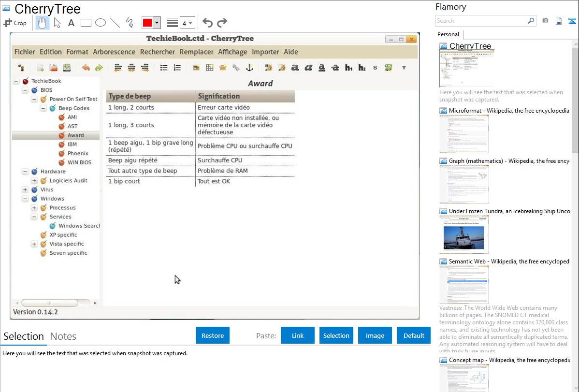Expand the Vista specific node
The image size is (579, 392).
[x=34, y=244]
